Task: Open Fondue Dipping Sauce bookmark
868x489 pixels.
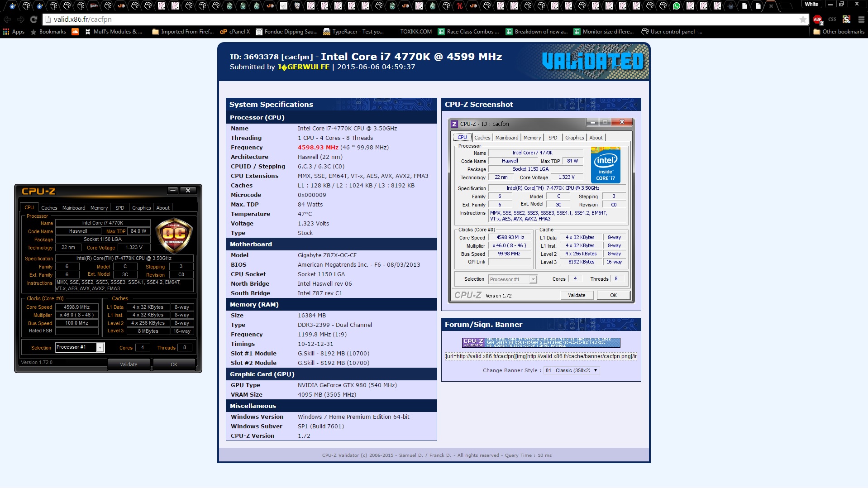Action: [x=286, y=32]
